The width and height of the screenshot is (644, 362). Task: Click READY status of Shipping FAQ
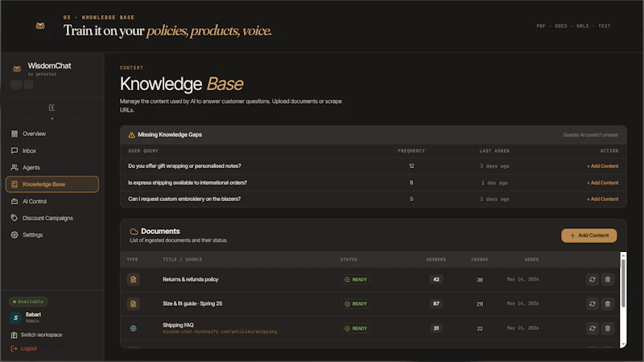[x=356, y=328]
